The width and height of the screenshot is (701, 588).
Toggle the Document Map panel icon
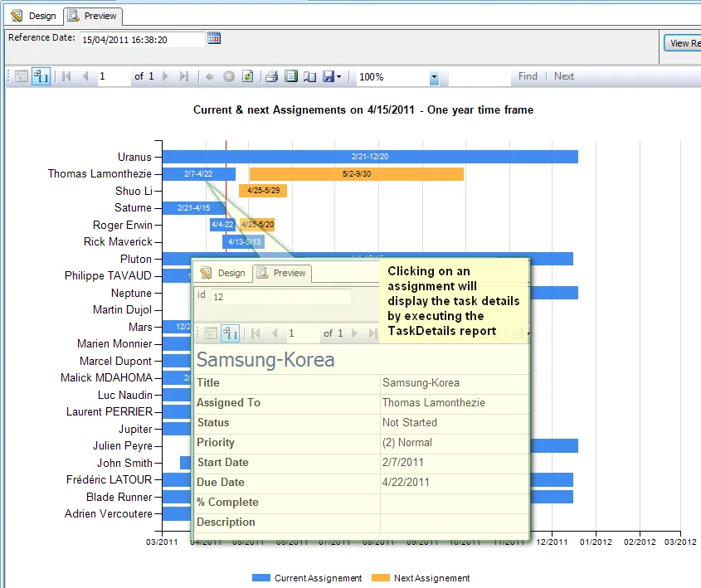pos(22,76)
